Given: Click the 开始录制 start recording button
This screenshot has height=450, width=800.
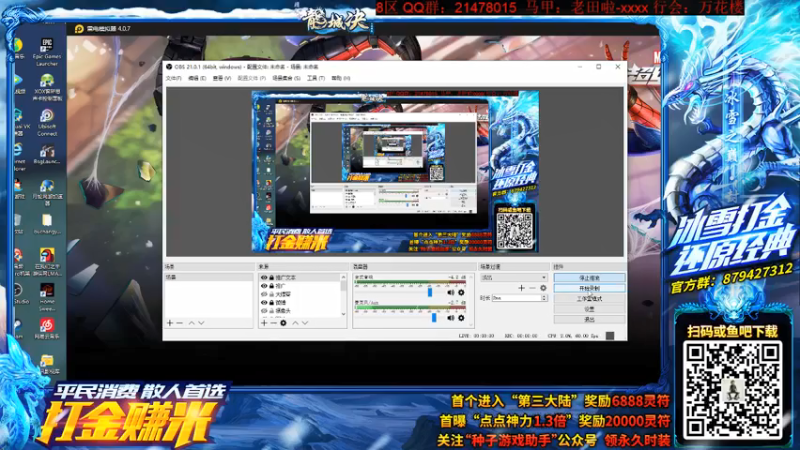Looking at the screenshot, I should pyautogui.click(x=589, y=288).
